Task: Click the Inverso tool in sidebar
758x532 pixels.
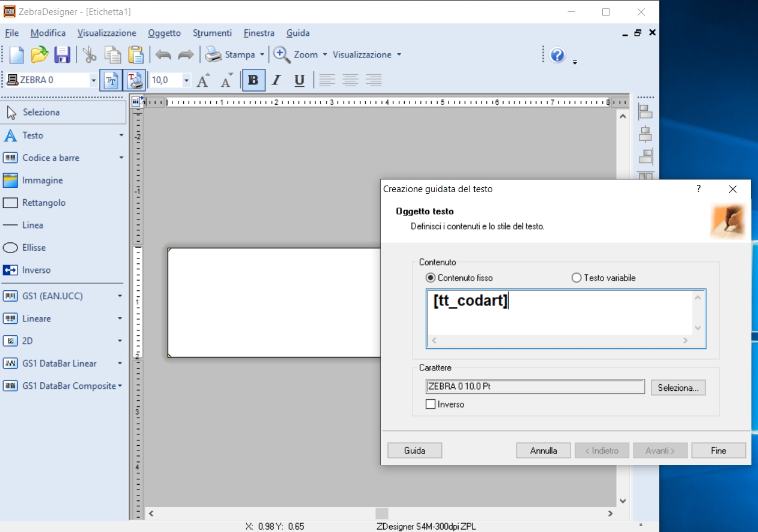Action: tap(36, 270)
